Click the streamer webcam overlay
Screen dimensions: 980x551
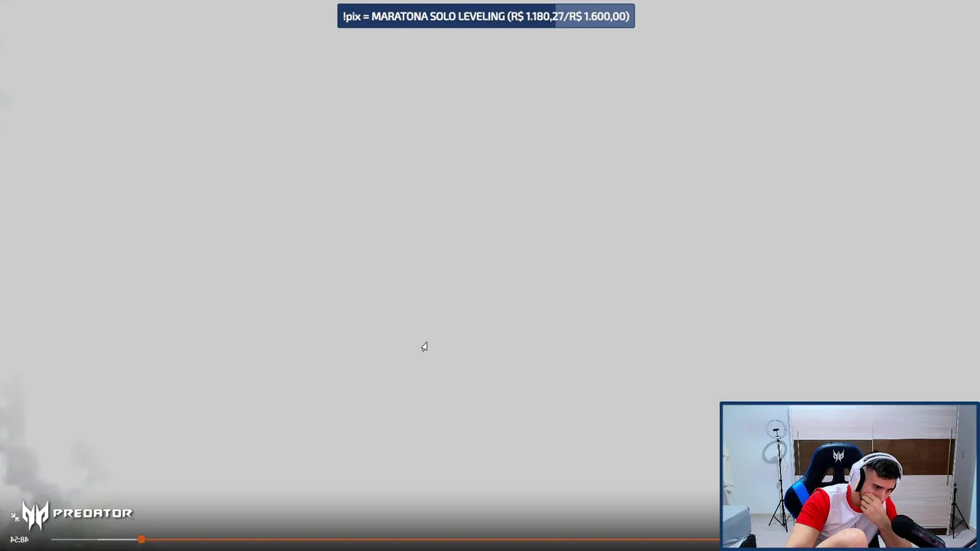click(849, 475)
